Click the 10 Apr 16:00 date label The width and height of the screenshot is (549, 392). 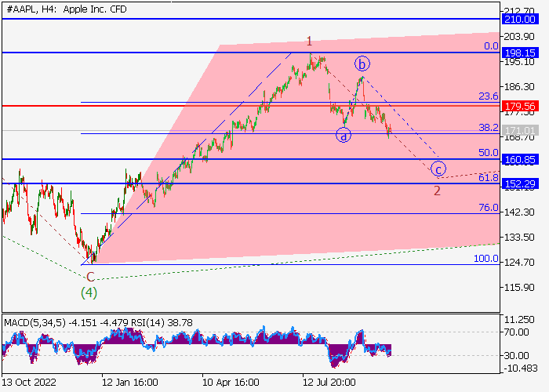click(x=231, y=382)
